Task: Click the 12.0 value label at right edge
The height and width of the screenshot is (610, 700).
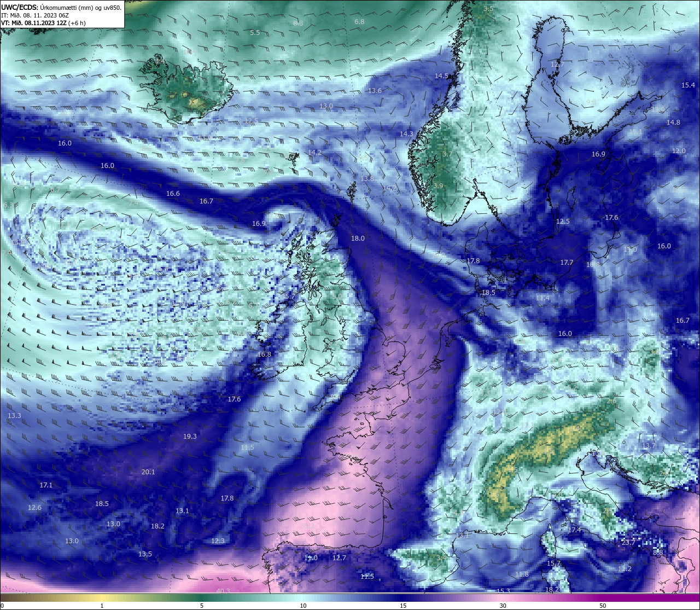Action: 679,151
